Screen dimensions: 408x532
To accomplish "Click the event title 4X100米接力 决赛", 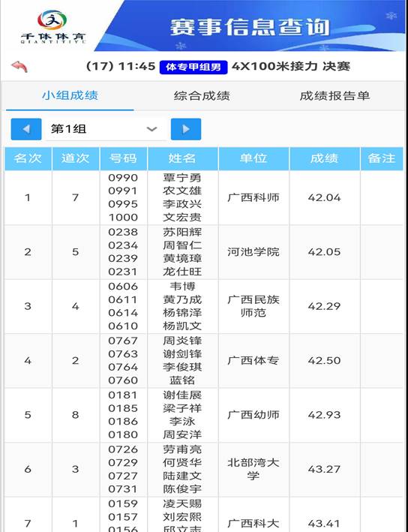I will (x=291, y=67).
